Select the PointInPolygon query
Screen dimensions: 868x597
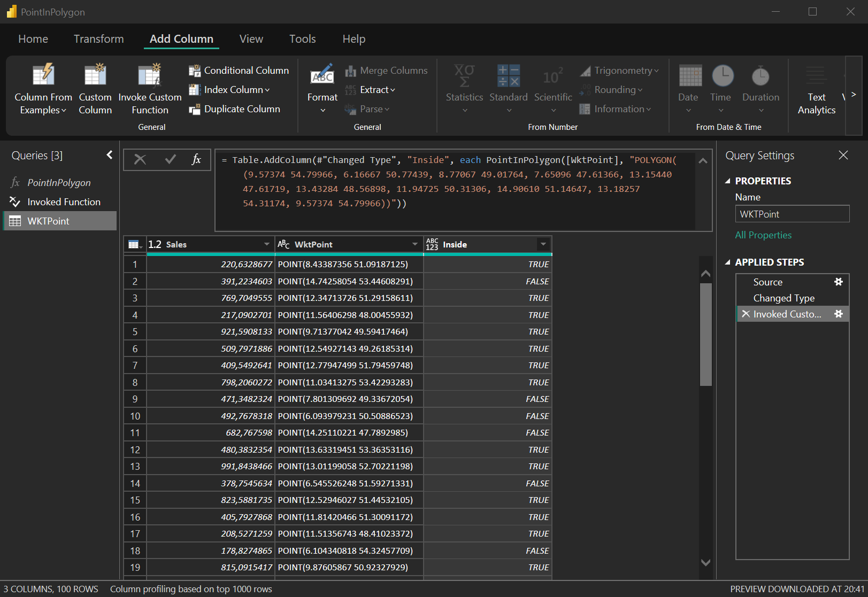60,183
